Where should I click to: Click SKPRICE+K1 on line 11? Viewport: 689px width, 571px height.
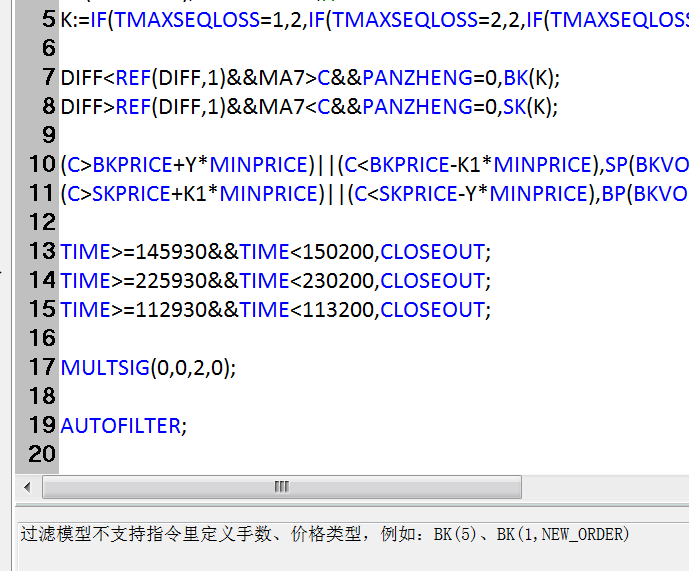149,194
